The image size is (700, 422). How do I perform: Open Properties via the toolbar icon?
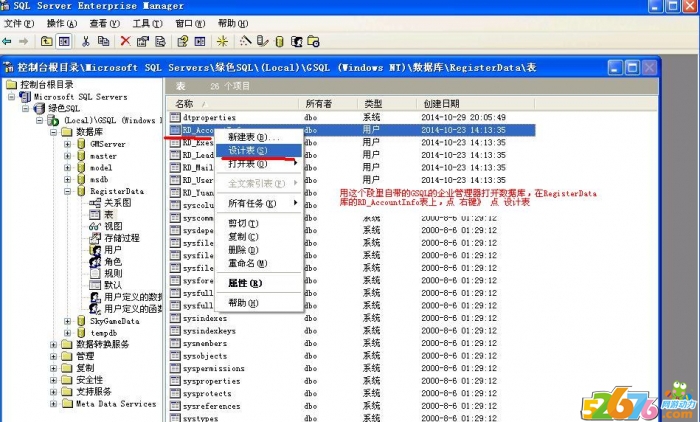[143, 42]
